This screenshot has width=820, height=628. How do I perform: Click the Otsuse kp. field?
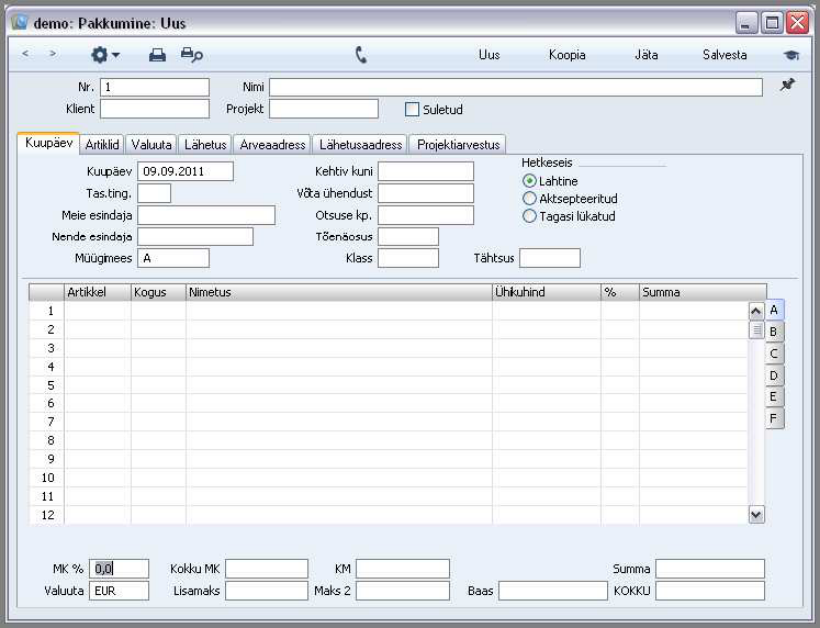point(426,215)
